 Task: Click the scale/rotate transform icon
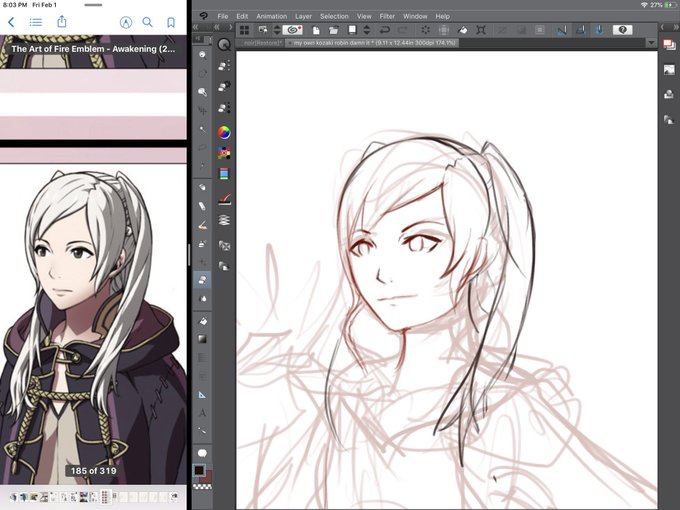pos(481,30)
